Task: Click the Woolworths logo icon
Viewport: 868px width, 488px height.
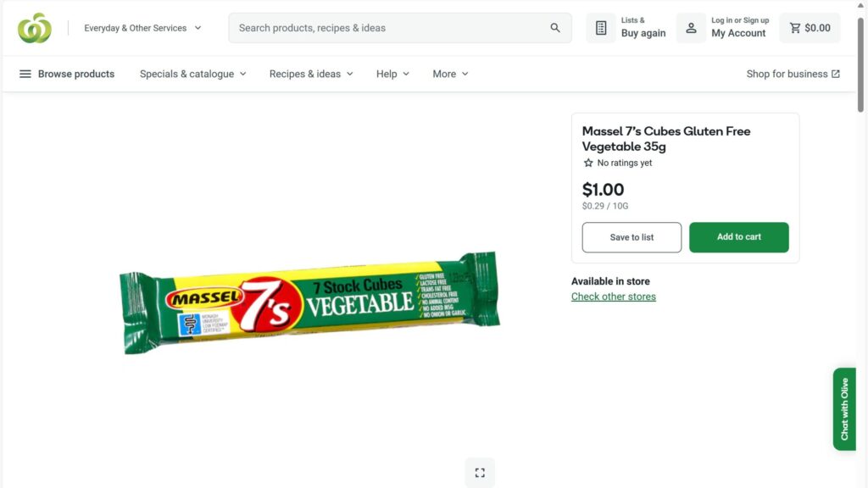Action: click(x=35, y=28)
